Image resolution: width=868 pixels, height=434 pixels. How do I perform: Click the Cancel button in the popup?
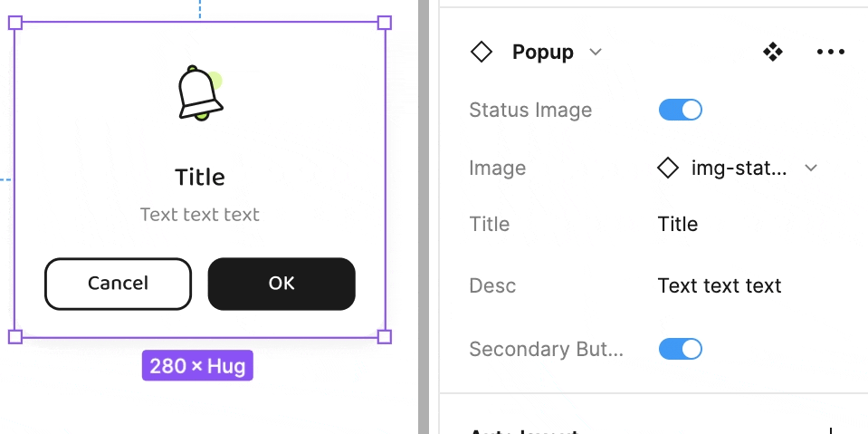118,284
